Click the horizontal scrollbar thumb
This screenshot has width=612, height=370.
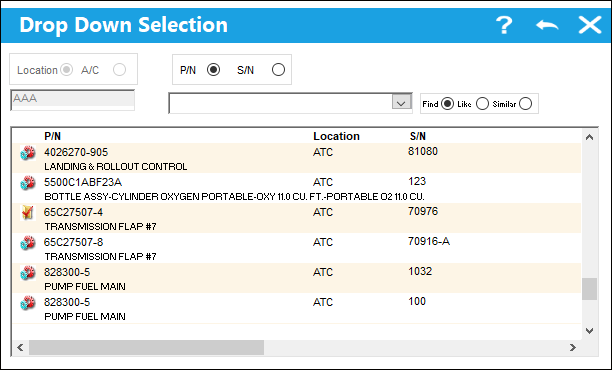(x=146, y=347)
